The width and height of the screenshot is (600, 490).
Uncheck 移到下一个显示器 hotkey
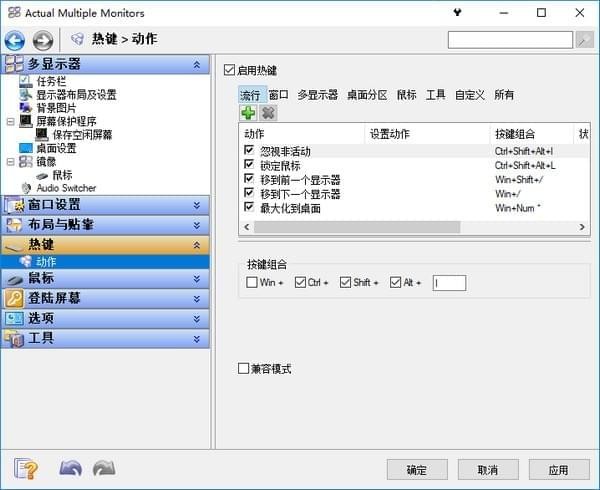[x=249, y=192]
